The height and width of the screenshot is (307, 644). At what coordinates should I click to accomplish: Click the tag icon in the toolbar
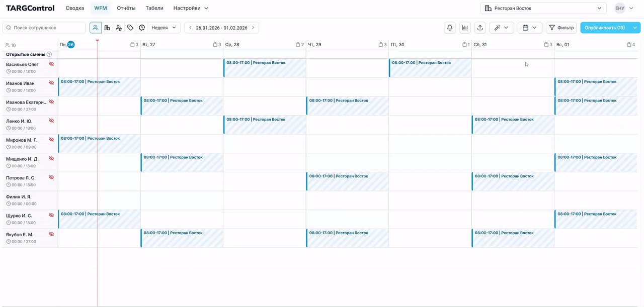click(x=130, y=28)
